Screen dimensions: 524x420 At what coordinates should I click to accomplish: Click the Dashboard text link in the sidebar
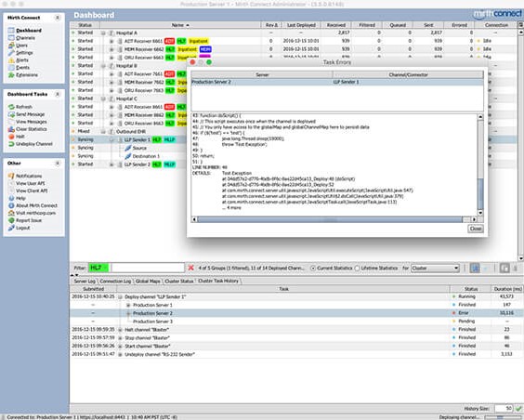[29, 31]
